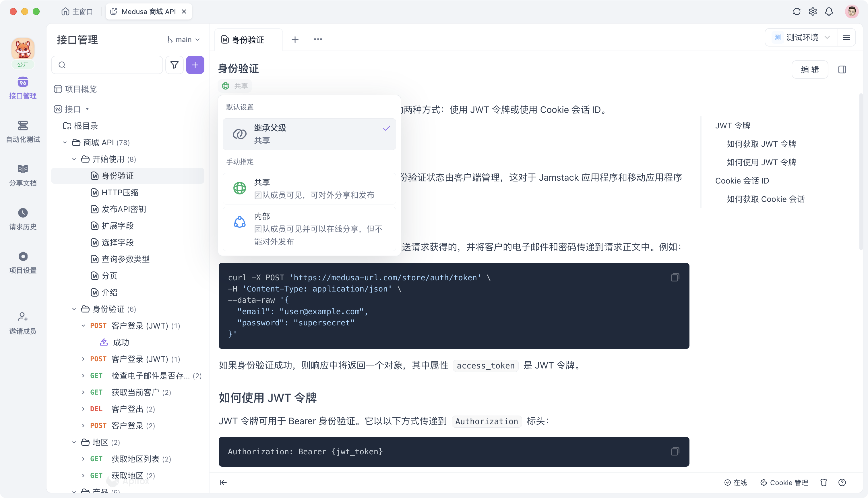This screenshot has width=868, height=498.
Task: Select the 自动化测试 sidebar icon
Action: [x=23, y=131]
